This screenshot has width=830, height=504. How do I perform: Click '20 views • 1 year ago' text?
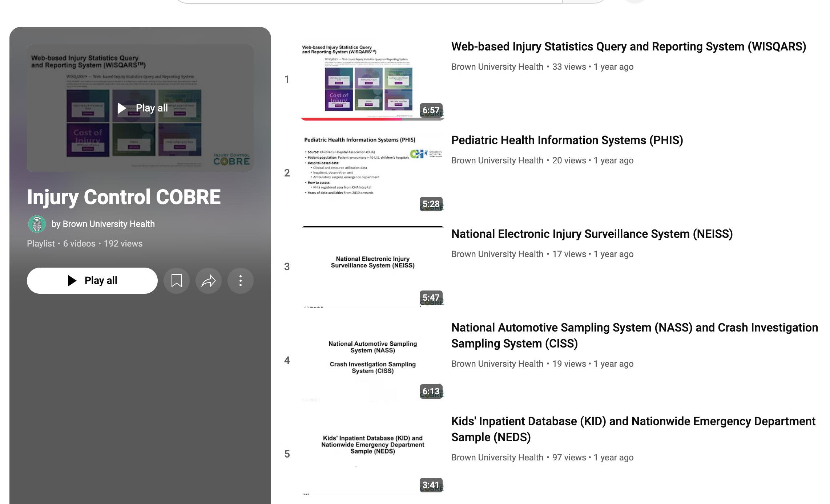(x=593, y=160)
